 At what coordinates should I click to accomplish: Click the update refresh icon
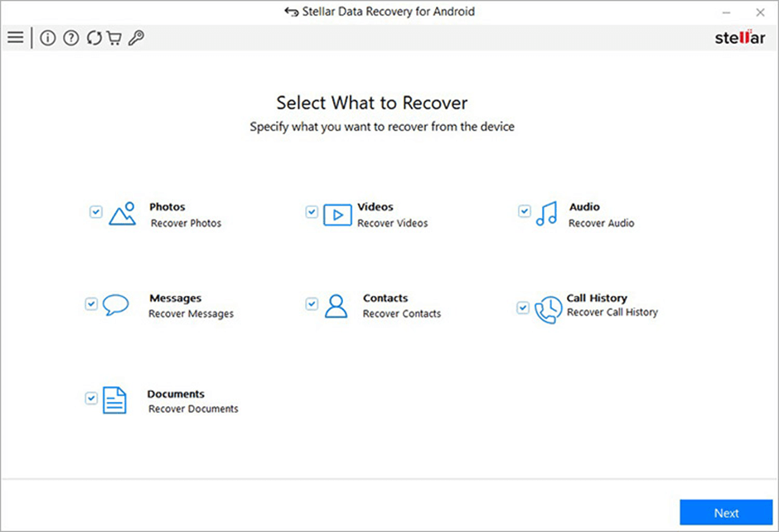click(94, 38)
